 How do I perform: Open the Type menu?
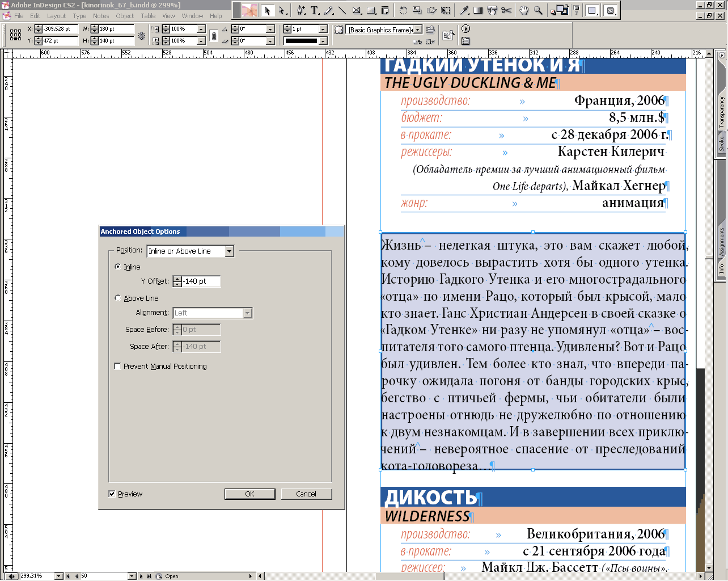pyautogui.click(x=79, y=16)
